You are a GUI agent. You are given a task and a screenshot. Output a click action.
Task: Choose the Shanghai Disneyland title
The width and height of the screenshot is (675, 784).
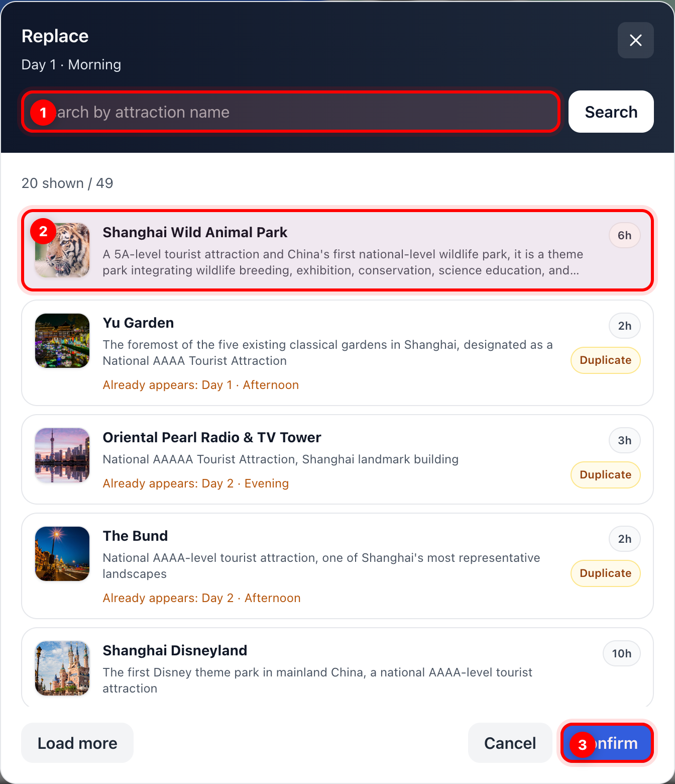(175, 650)
